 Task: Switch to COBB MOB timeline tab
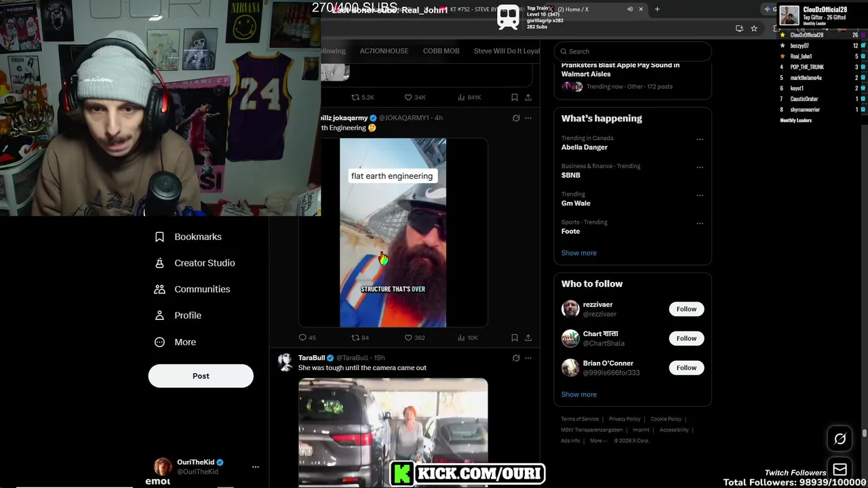pyautogui.click(x=441, y=51)
